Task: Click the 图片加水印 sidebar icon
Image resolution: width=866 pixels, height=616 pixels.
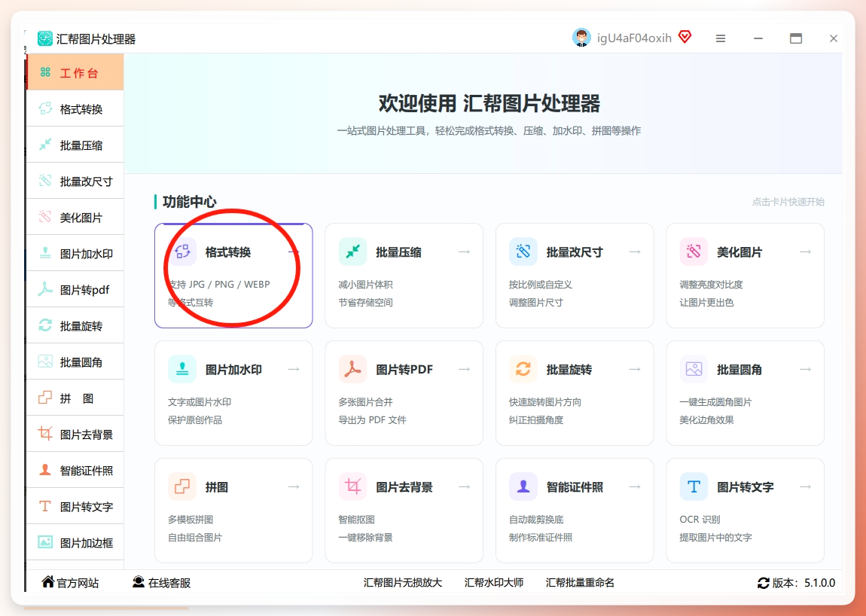Action: 45,253
